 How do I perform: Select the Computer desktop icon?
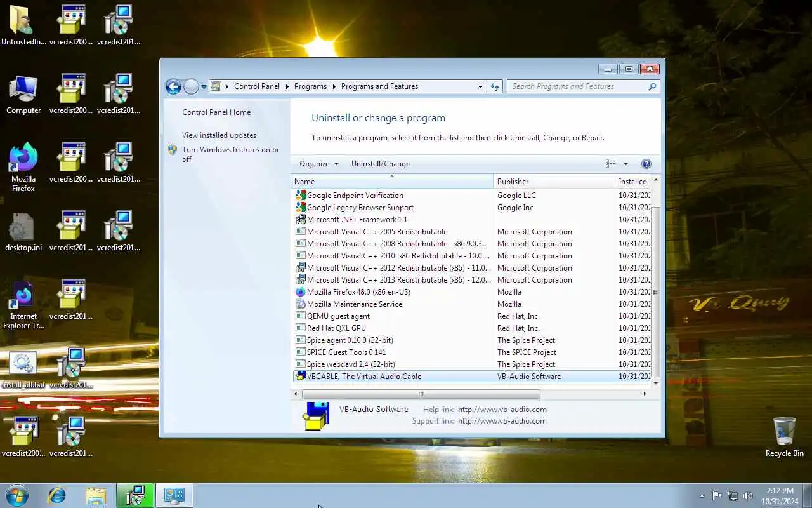[x=23, y=95]
